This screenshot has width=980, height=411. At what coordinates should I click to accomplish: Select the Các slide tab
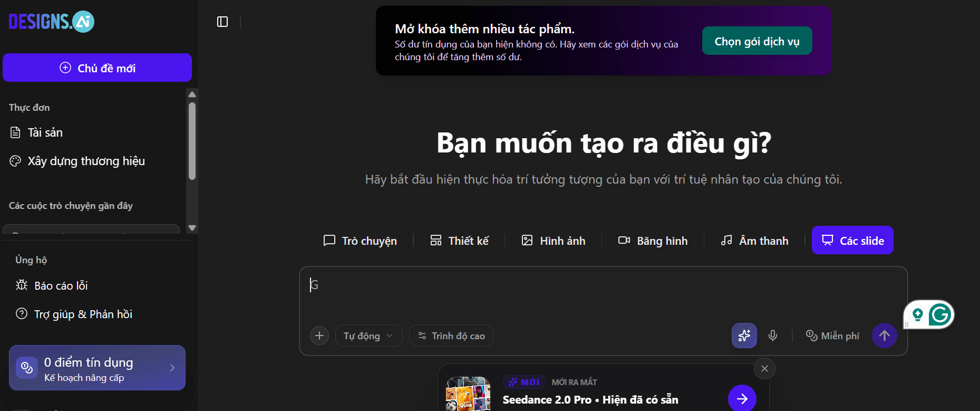(x=852, y=240)
